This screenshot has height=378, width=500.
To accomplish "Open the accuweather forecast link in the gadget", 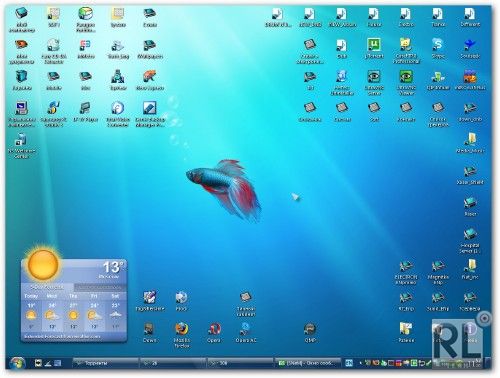I will 62,337.
